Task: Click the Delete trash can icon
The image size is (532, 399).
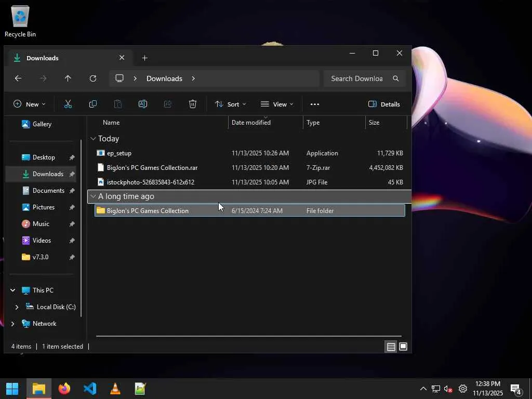Action: (193, 104)
